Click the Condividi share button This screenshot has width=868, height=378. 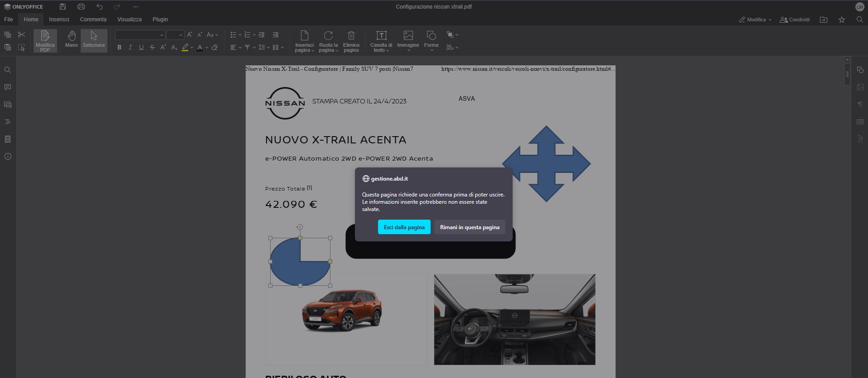point(795,20)
